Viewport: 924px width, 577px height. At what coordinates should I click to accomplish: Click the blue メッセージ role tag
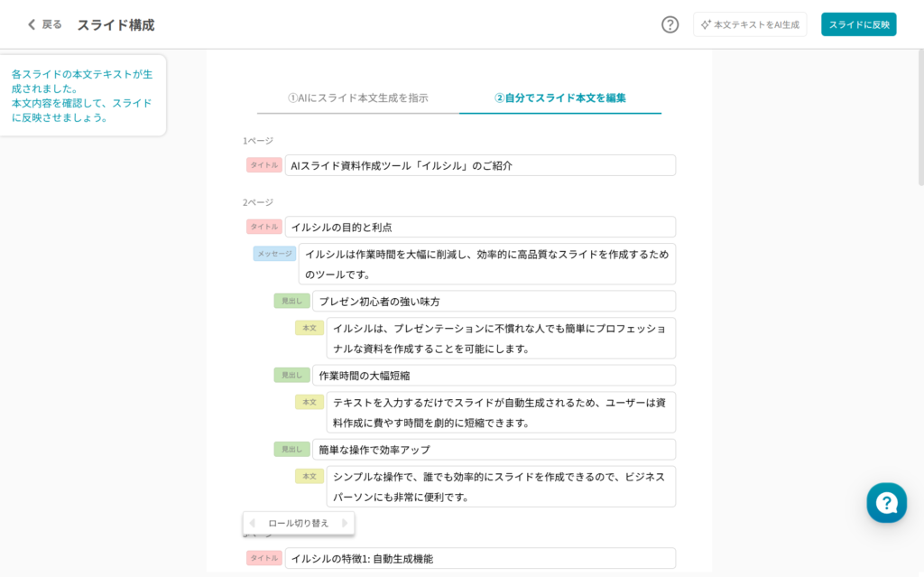[x=274, y=254]
